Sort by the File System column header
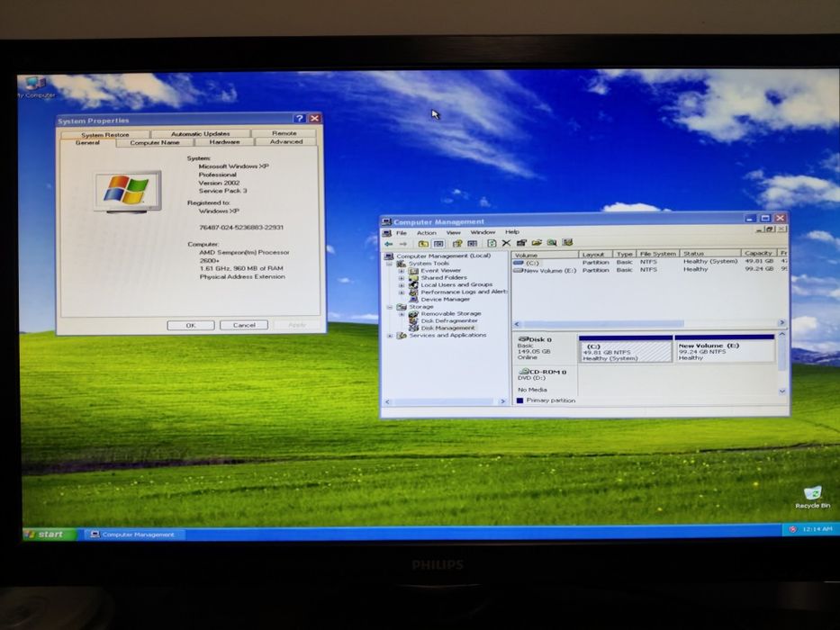The image size is (840, 630). (658, 254)
